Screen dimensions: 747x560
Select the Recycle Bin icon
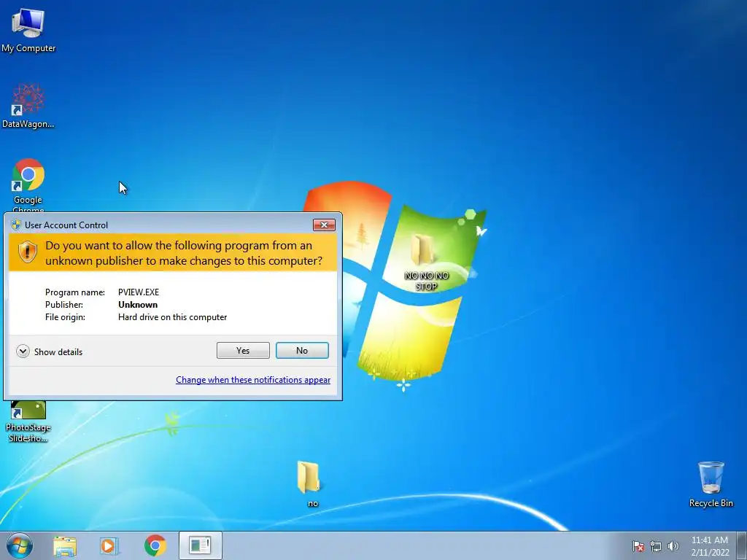[x=711, y=484]
